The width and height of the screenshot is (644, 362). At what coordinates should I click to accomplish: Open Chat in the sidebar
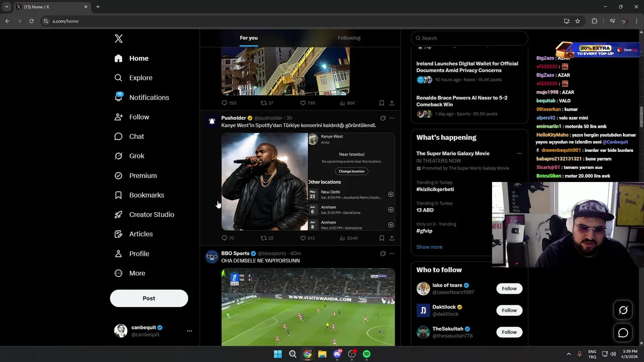point(129,136)
